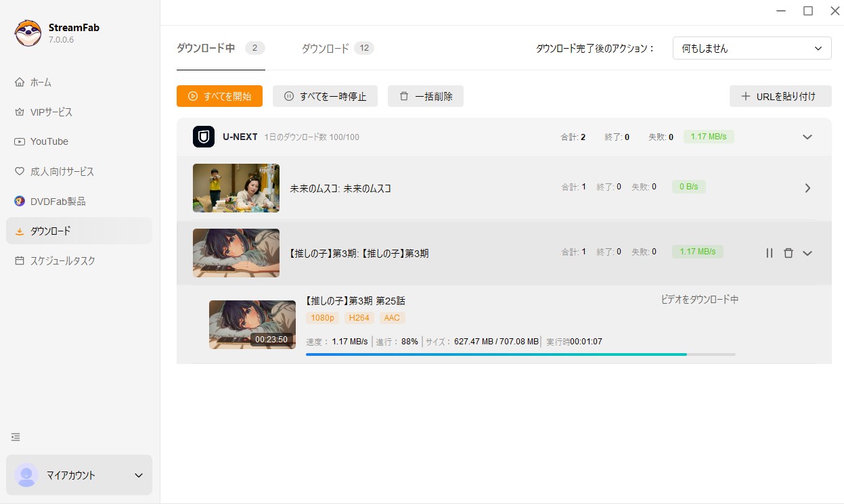Collapse the sidebar with the bottom-left icon
Viewport: 844px width, 504px height.
[x=16, y=437]
